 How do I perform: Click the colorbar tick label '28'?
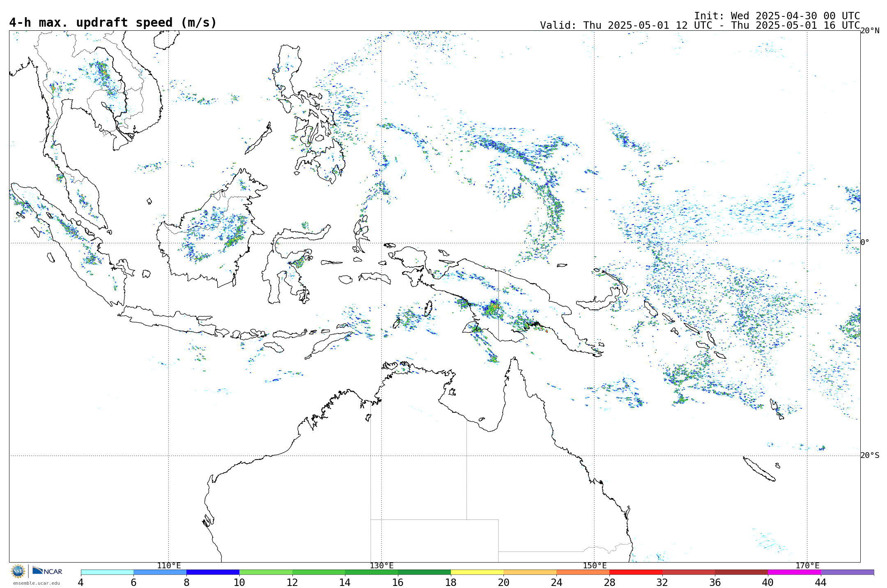click(609, 582)
